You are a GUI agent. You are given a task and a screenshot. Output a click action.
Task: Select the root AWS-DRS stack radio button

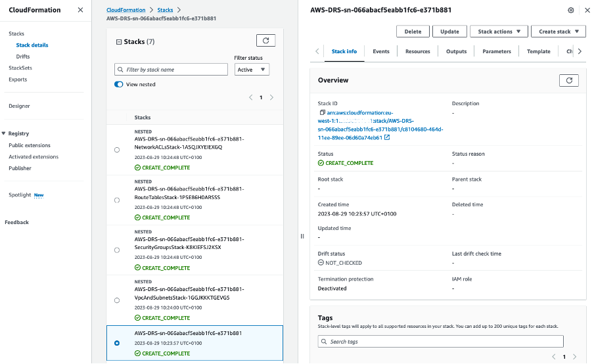click(x=117, y=343)
